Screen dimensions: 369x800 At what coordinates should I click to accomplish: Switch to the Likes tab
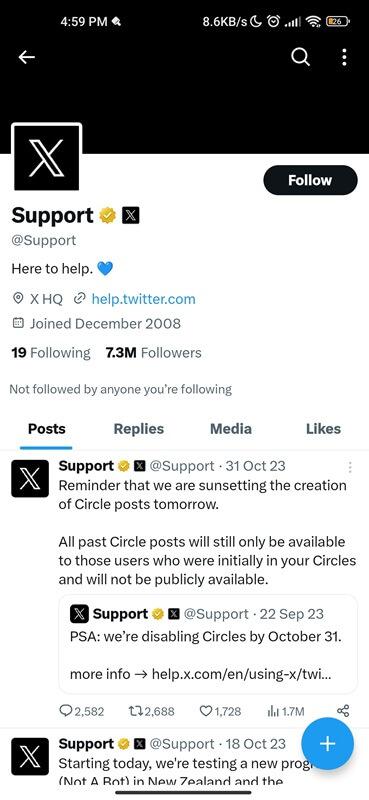click(x=323, y=429)
